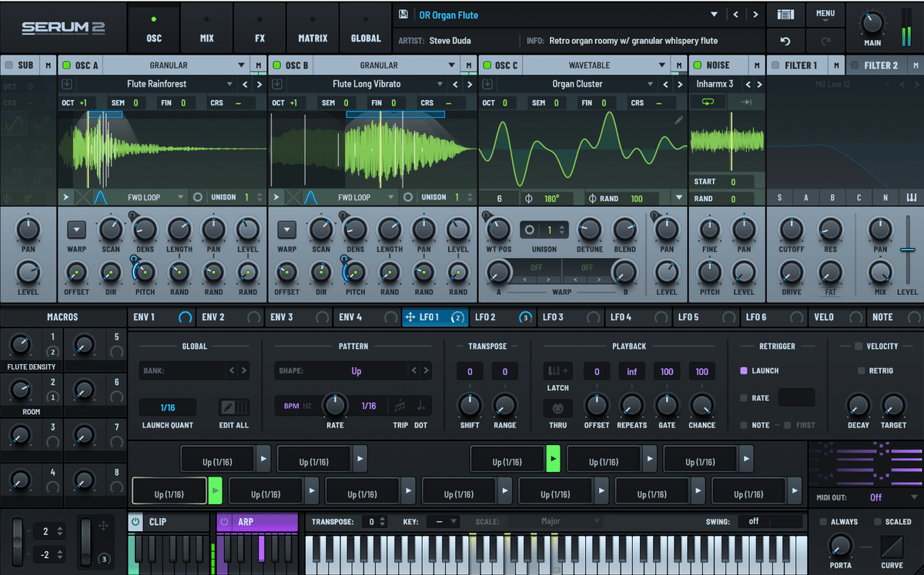
Task: Toggle arpeggiator Thru icon
Action: coord(557,407)
